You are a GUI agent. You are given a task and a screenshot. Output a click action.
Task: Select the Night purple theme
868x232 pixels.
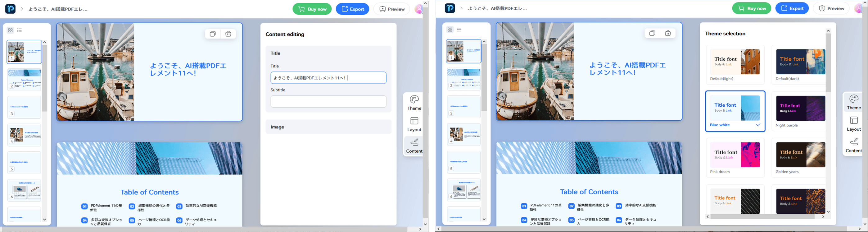(798, 111)
